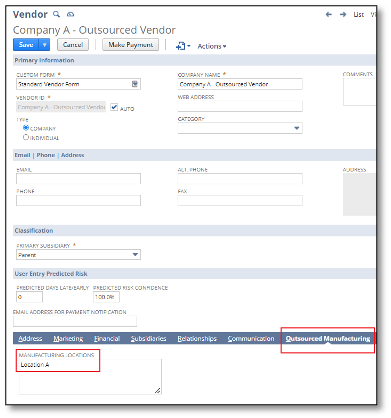Click the Make Payment button
Image resolution: width=391 pixels, height=418 pixels.
[130, 45]
